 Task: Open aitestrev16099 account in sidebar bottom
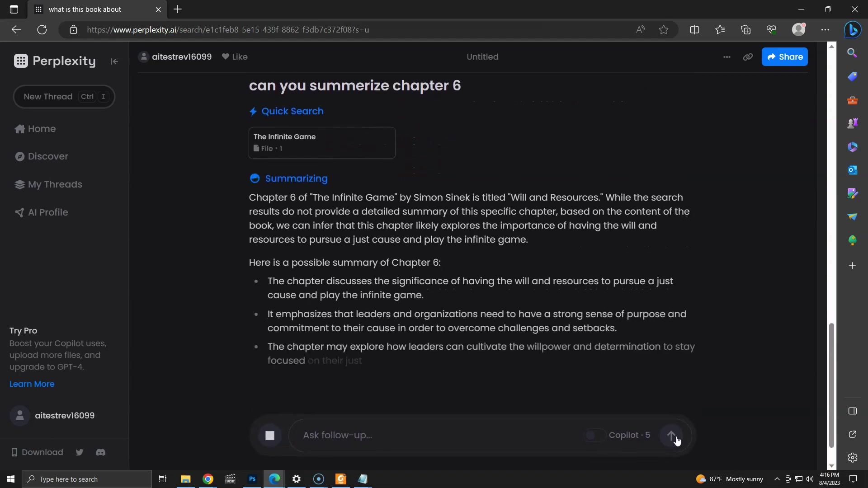[x=53, y=416]
